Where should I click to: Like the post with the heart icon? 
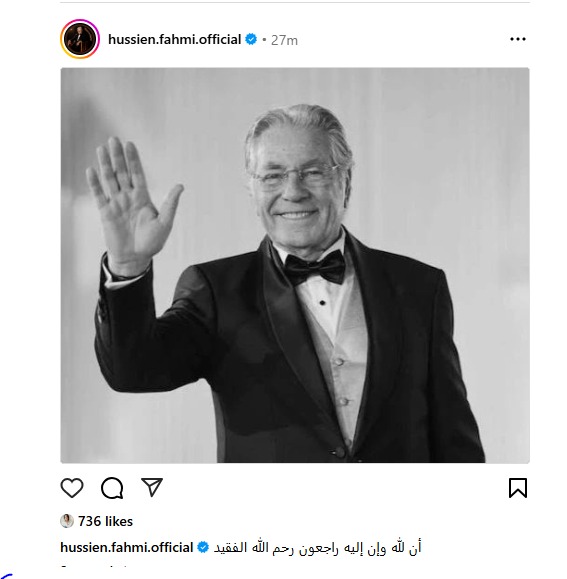(72, 488)
